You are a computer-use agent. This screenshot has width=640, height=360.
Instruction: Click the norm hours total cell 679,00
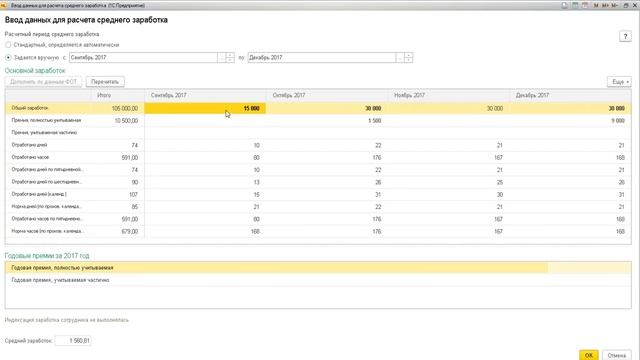click(x=118, y=231)
